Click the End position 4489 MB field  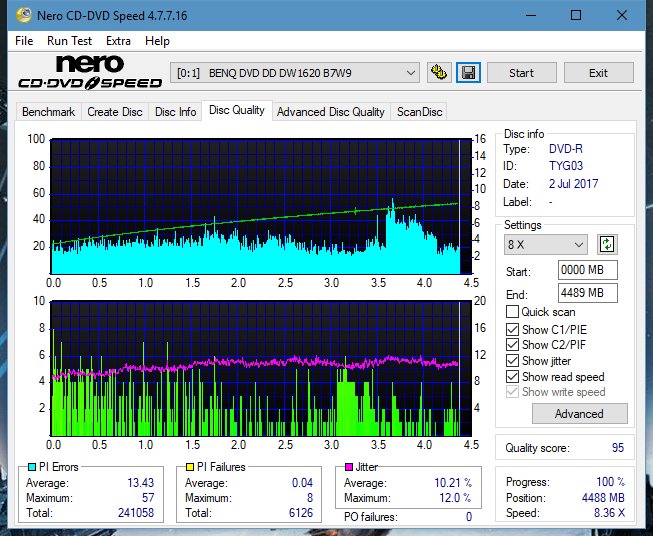pyautogui.click(x=587, y=293)
